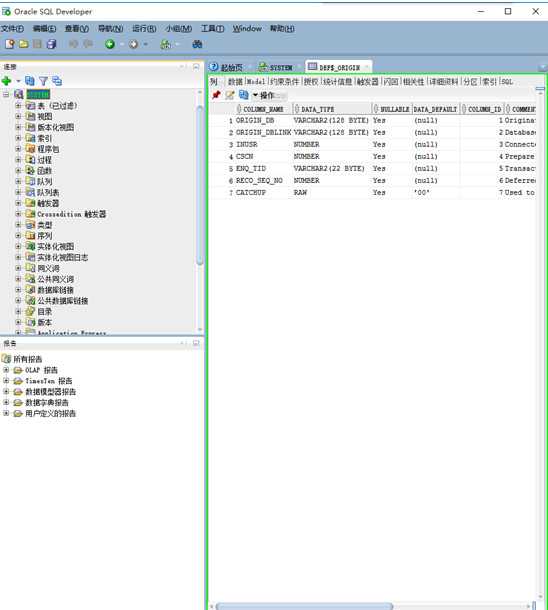548x610 pixels.
Task: Open the Model sub-tab
Action: 256,82
